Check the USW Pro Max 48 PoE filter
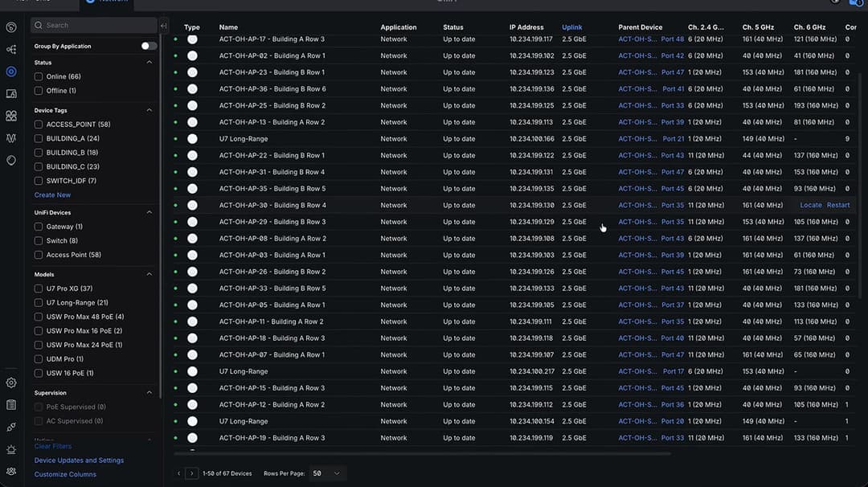Viewport: 868px width, 487px height. (x=39, y=317)
